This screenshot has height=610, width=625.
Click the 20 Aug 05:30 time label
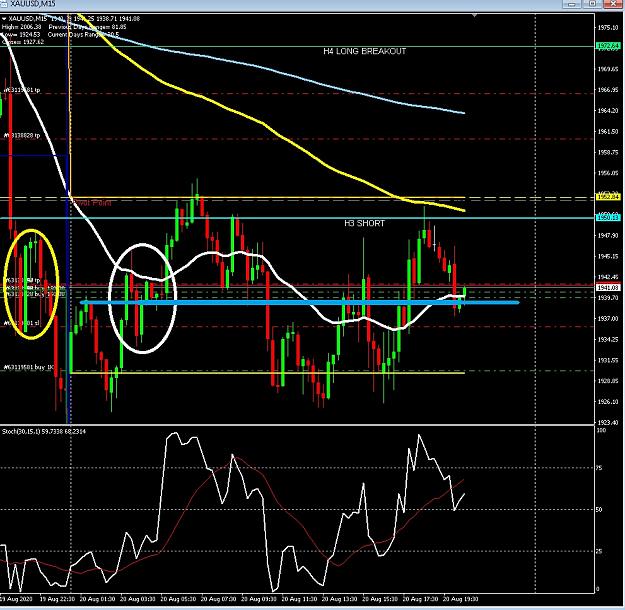point(178,599)
